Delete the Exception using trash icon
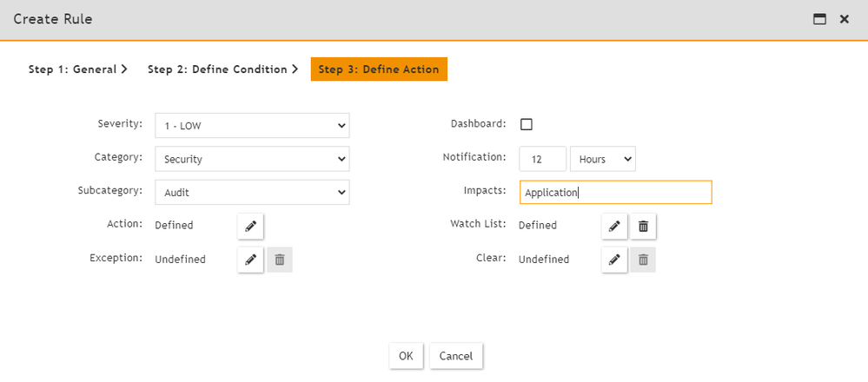This screenshot has width=868, height=382. [x=280, y=260]
